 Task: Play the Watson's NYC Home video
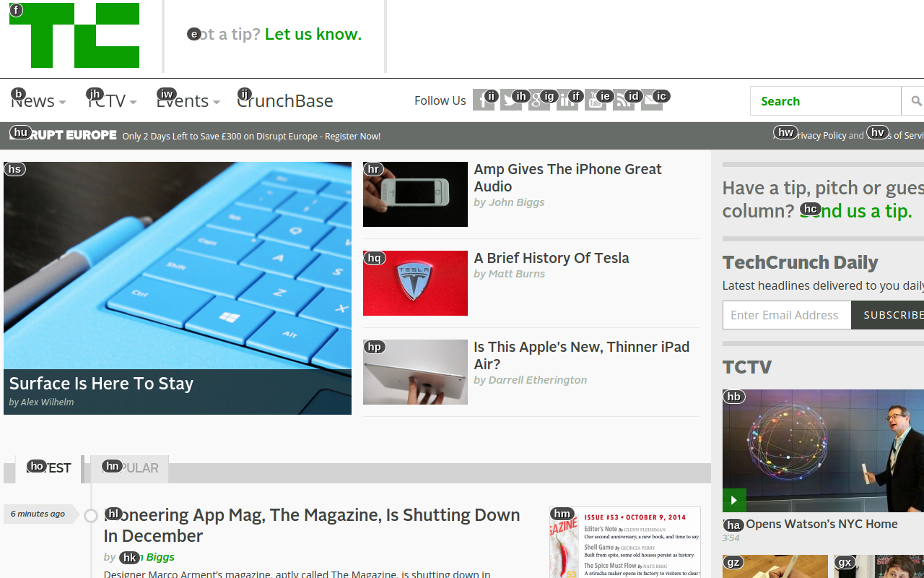click(734, 500)
